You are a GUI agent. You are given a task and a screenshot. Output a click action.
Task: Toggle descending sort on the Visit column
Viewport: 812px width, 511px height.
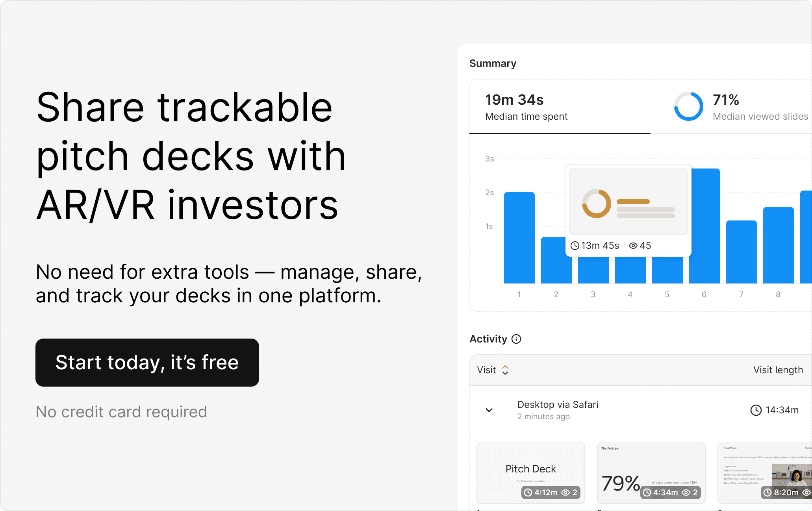[x=505, y=373]
